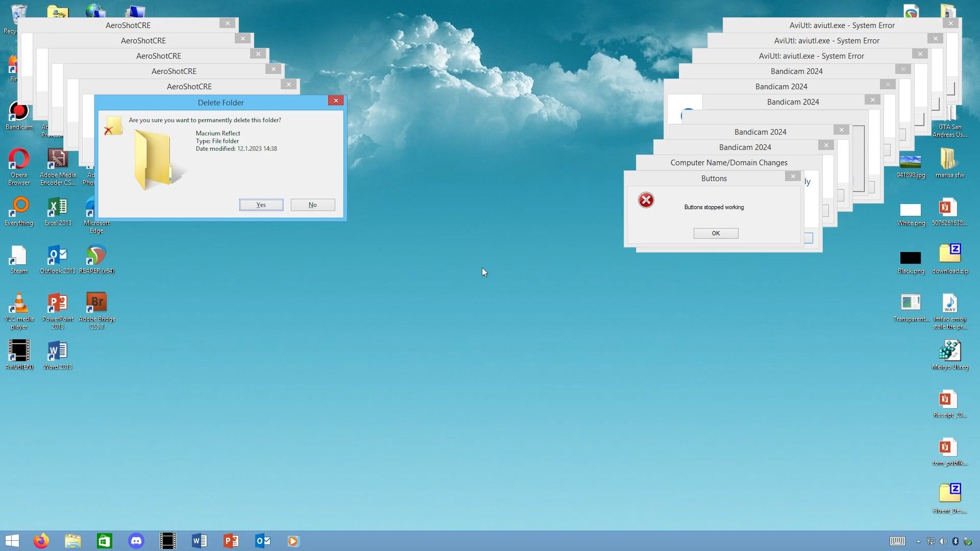
Task: Open the Bandicam desktop shortcut
Action: tap(19, 116)
